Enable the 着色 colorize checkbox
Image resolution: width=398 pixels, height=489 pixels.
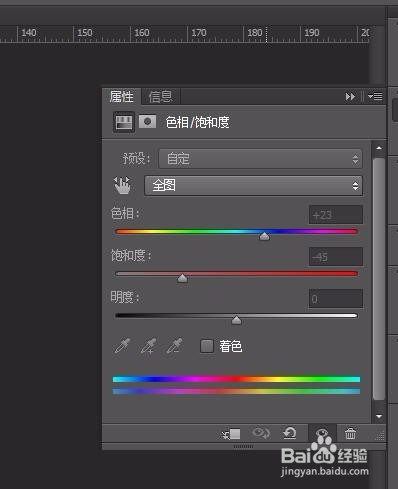coord(207,346)
